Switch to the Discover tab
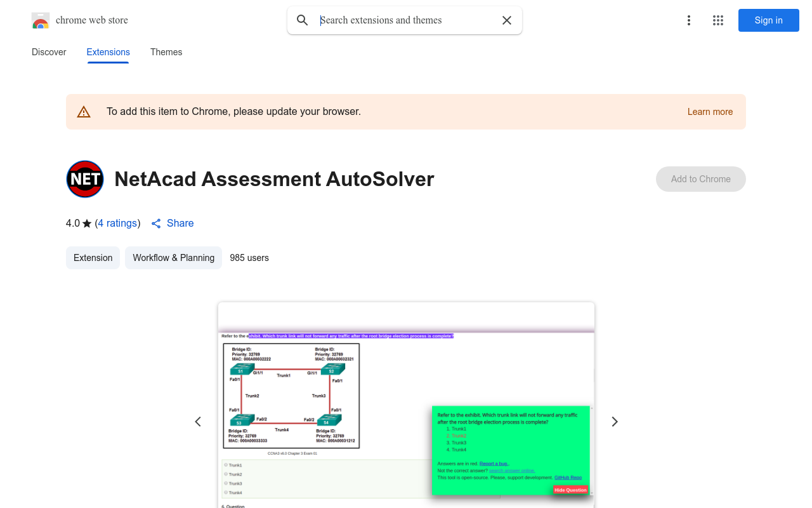 49,52
